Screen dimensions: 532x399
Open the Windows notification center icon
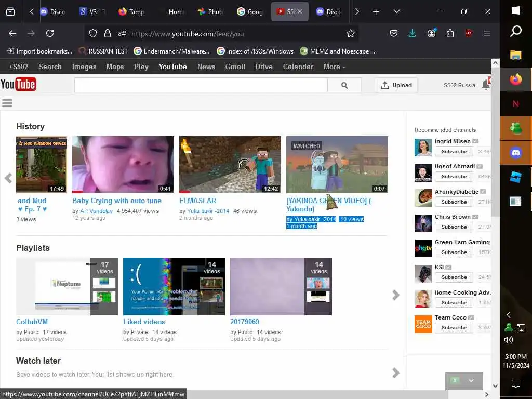click(516, 384)
